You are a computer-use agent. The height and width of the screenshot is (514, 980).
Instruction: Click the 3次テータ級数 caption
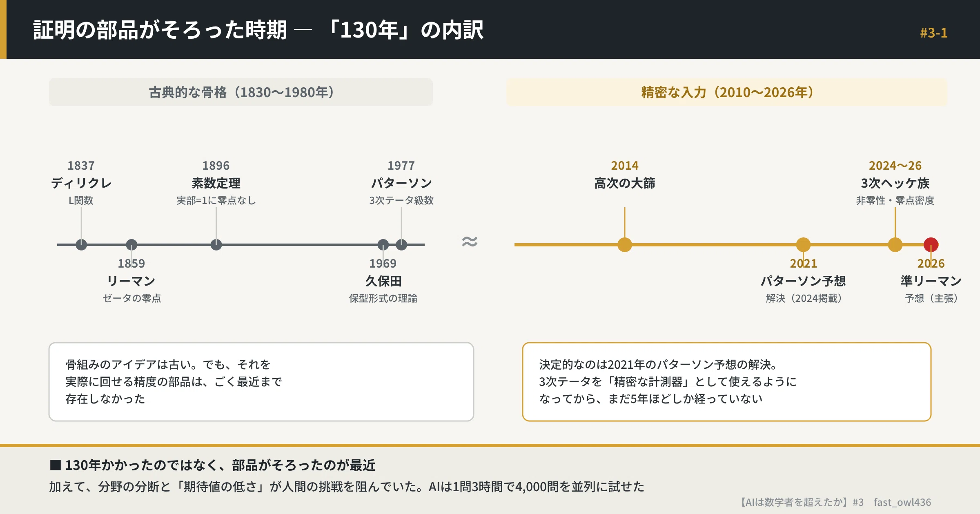tap(401, 200)
